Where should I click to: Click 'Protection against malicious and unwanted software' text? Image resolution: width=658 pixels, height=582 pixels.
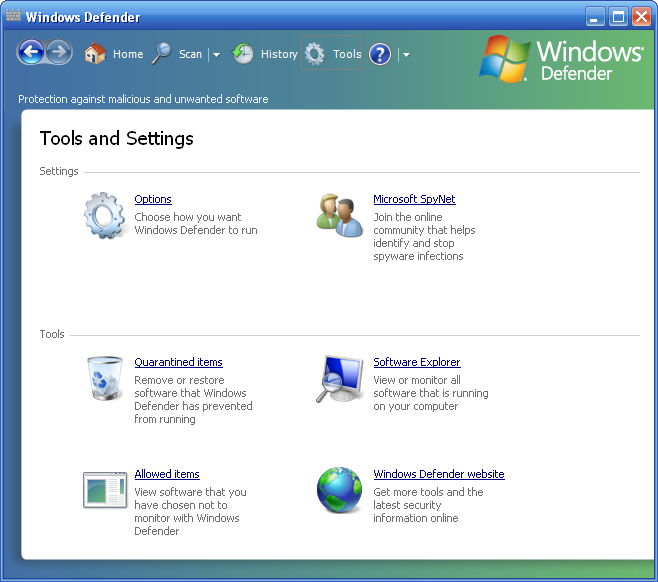pos(143,99)
